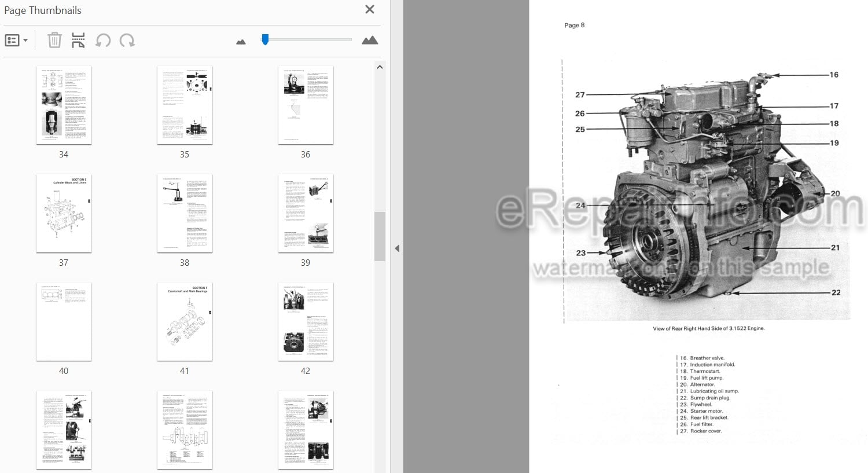Rotate pages clockwise
Screen dimensions: 868x473
(x=127, y=40)
